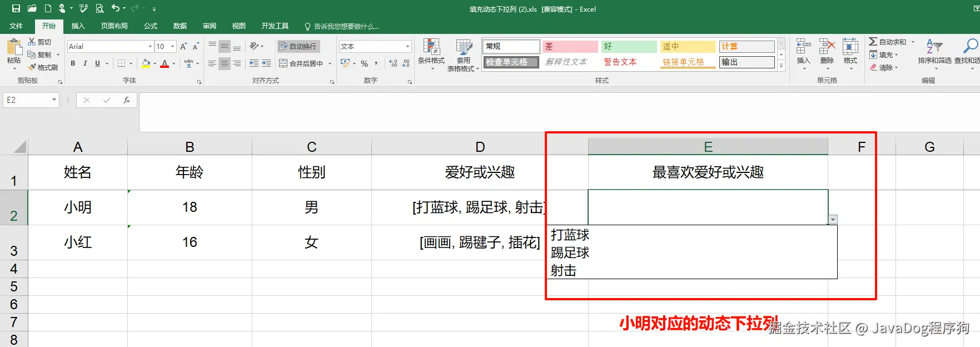Open cell E2 validation dropdown arrow
Image resolution: width=980 pixels, height=347 pixels.
point(833,220)
